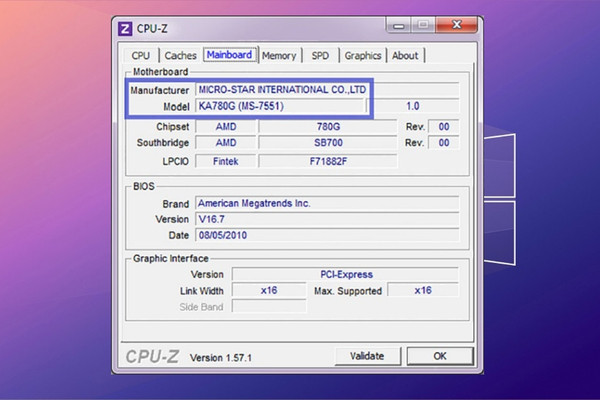Click the Version 1.57.1 label
This screenshot has width=600, height=400.
click(221, 358)
